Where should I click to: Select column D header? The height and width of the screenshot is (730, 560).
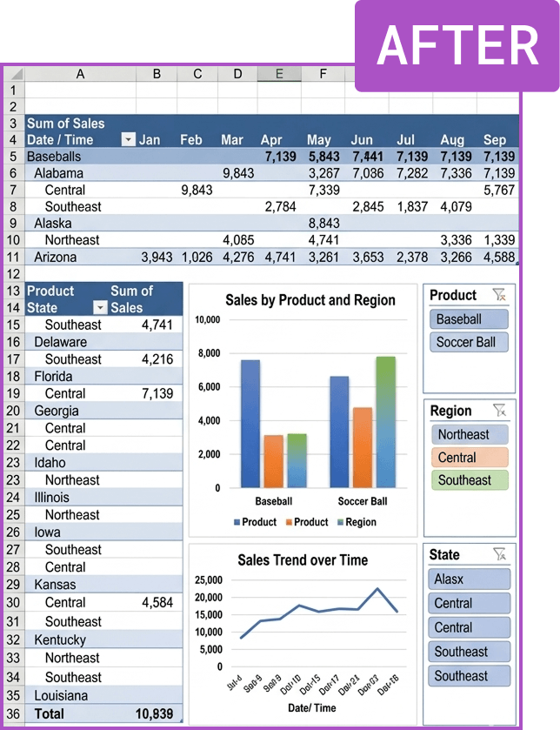coord(237,74)
